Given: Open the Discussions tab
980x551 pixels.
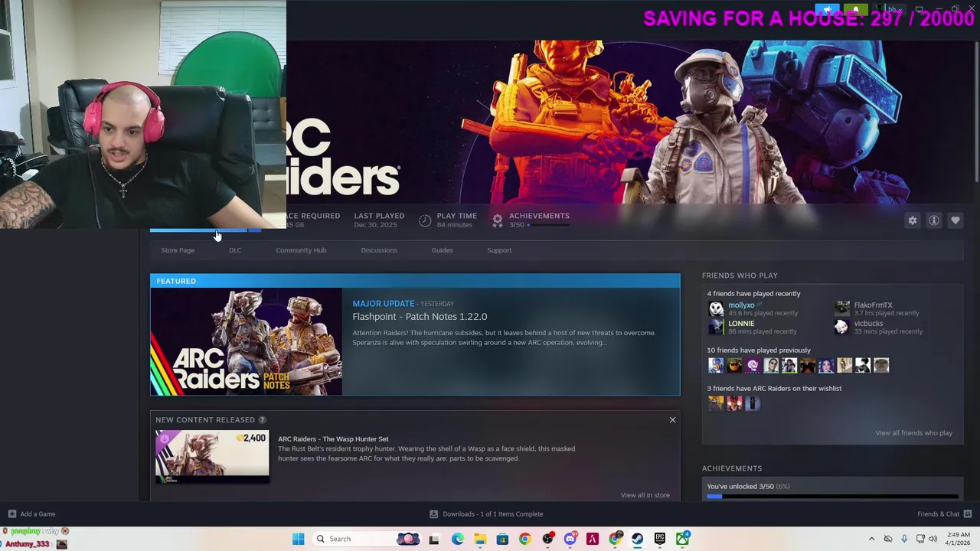Looking at the screenshot, I should click(379, 250).
